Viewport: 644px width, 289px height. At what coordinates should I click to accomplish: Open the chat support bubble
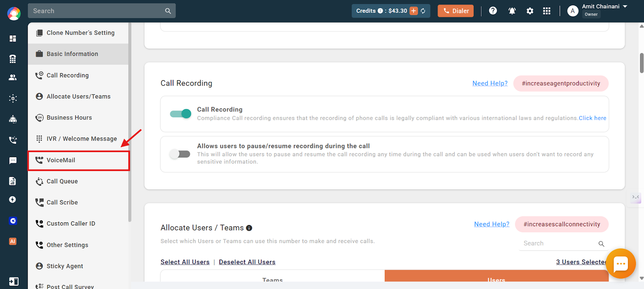click(x=621, y=264)
